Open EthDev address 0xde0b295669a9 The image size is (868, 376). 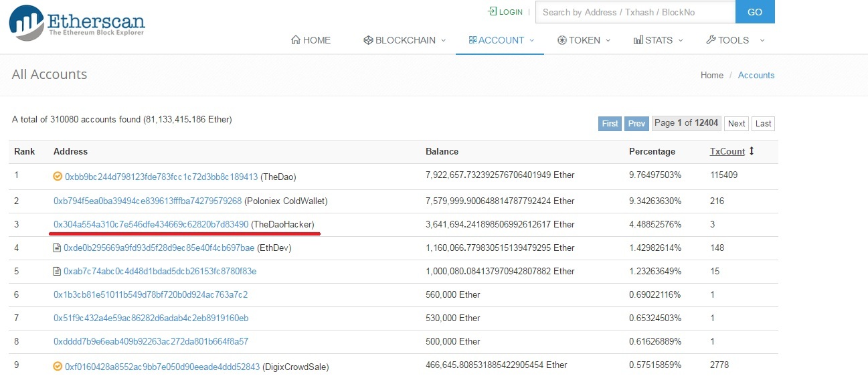[x=159, y=248]
